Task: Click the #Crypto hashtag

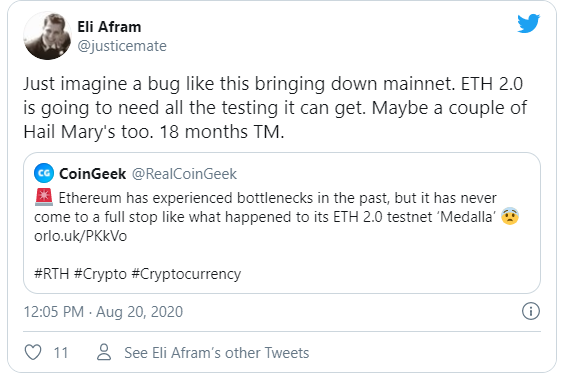Action: [100, 274]
